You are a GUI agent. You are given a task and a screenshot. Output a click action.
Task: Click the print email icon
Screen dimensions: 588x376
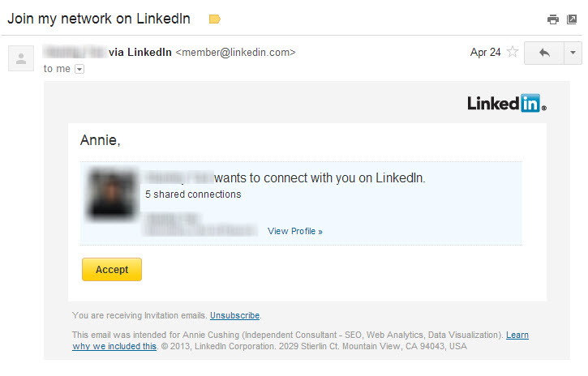553,19
